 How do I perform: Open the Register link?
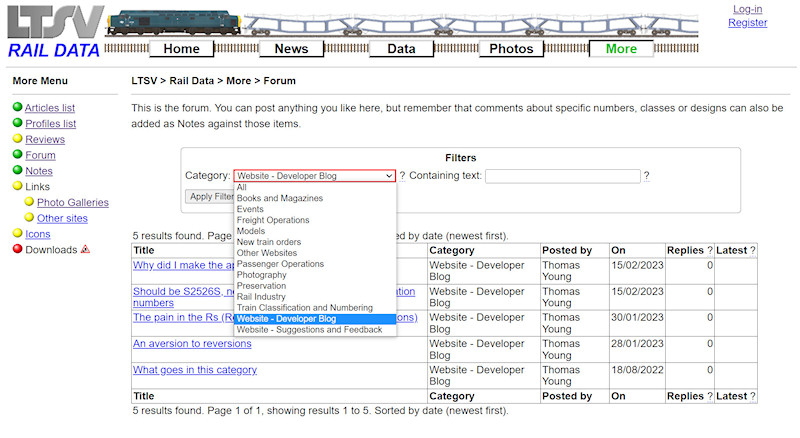(747, 23)
